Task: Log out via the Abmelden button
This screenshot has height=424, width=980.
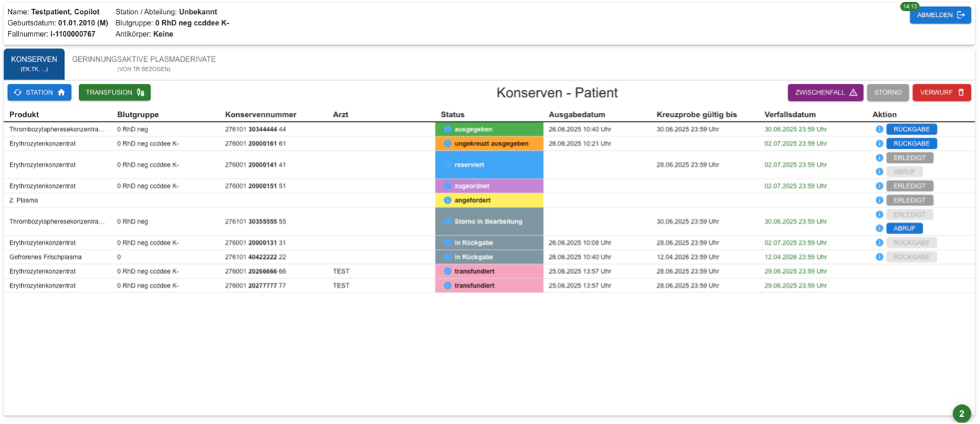Action: coord(940,15)
